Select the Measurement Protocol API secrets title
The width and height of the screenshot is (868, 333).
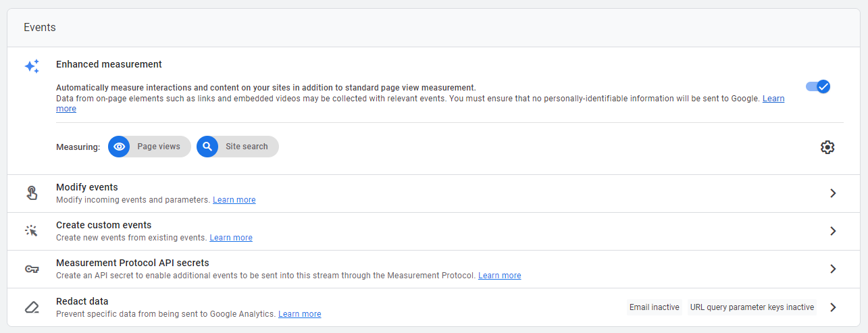point(132,263)
